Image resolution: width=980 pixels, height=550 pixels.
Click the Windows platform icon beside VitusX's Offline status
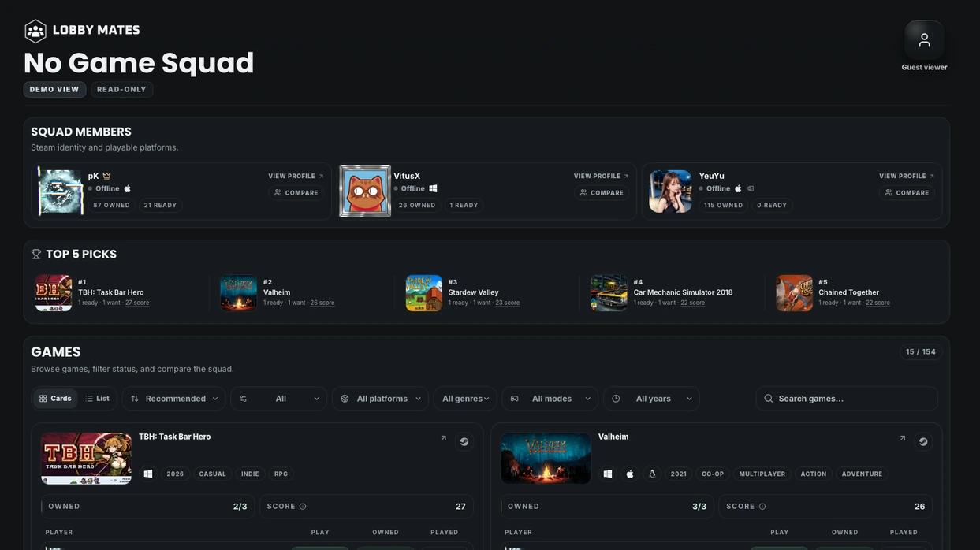tap(433, 188)
